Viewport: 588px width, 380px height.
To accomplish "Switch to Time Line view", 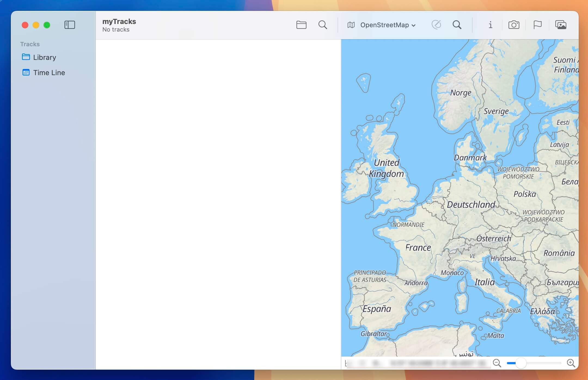I will [49, 72].
